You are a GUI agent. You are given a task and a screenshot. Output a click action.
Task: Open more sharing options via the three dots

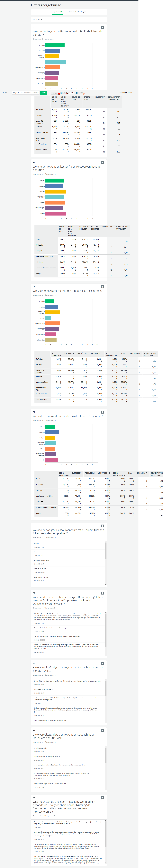[x=87, y=93]
